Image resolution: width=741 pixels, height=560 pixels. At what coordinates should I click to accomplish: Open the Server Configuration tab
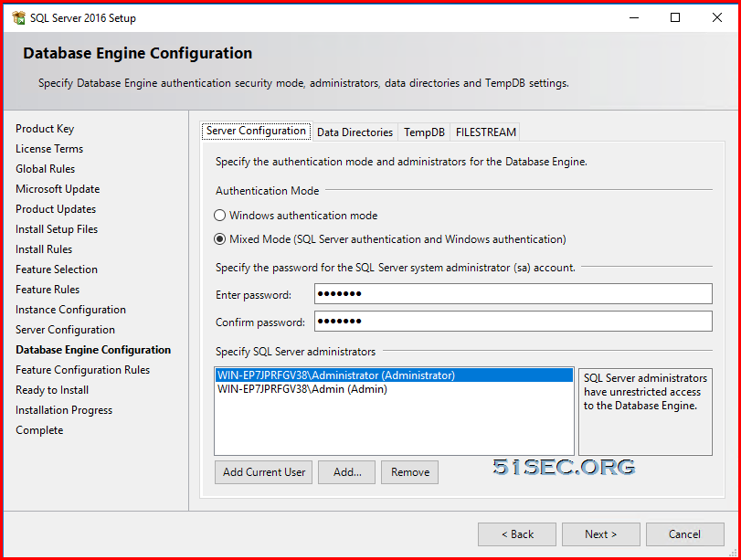(x=256, y=131)
